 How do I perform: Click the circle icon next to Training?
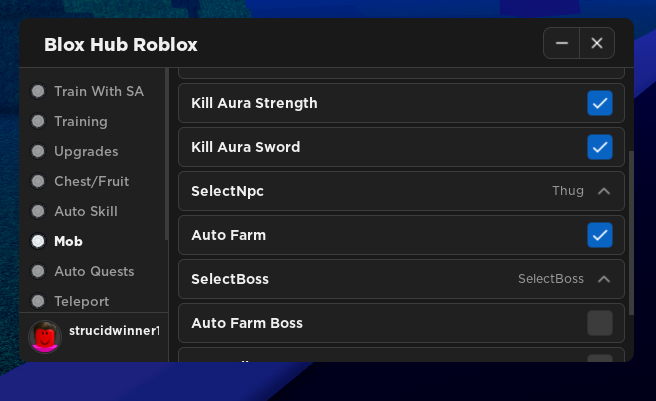(38, 121)
